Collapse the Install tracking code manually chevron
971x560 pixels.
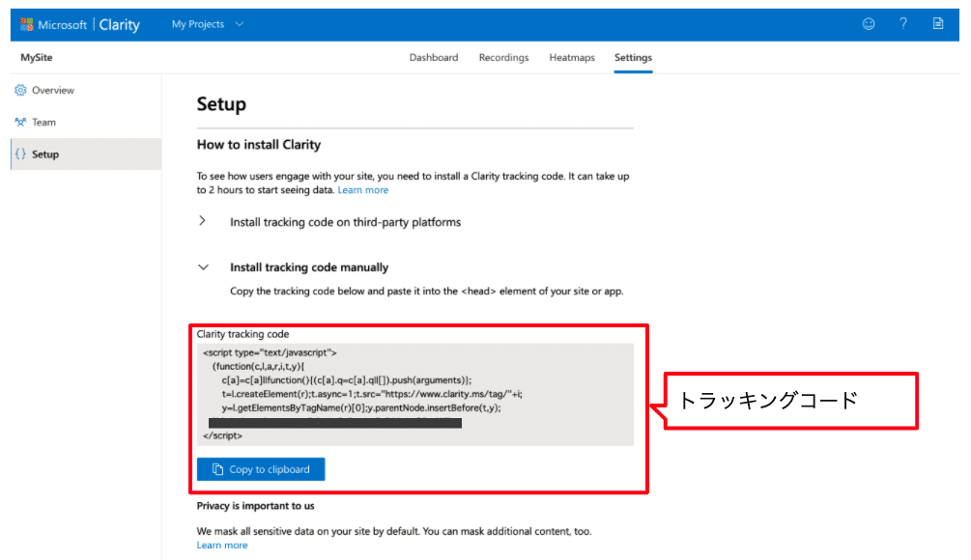tap(203, 267)
